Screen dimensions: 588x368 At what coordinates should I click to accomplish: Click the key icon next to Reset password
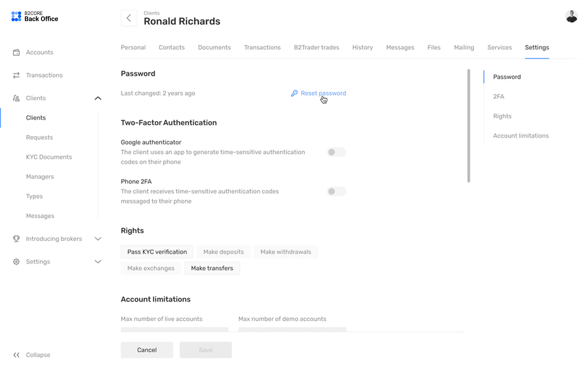point(294,93)
